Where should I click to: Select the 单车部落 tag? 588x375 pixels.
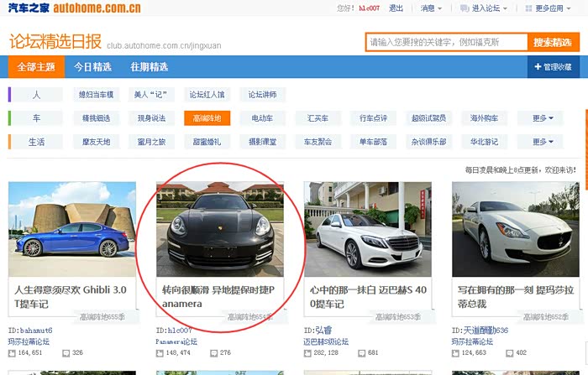point(373,142)
